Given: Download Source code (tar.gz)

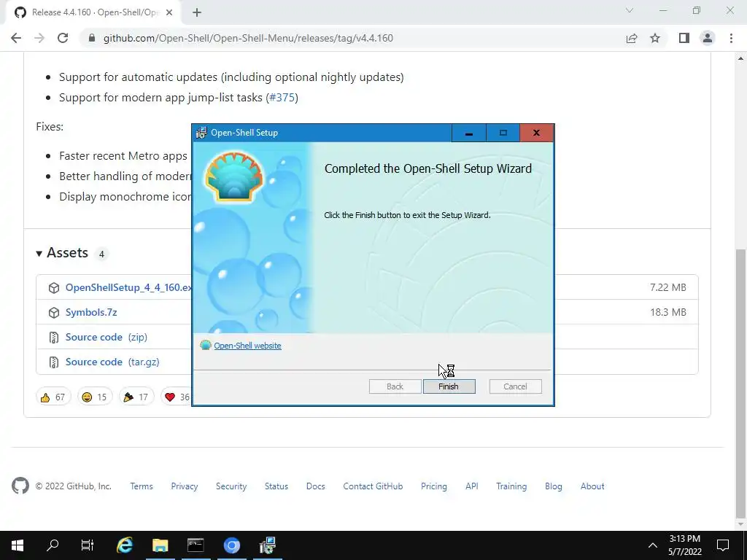Looking at the screenshot, I should point(112,362).
